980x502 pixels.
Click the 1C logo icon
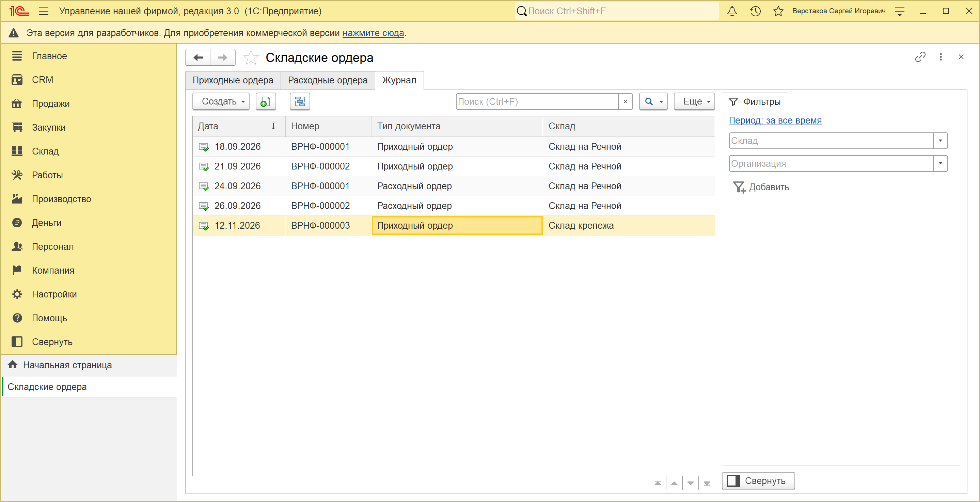point(19,11)
